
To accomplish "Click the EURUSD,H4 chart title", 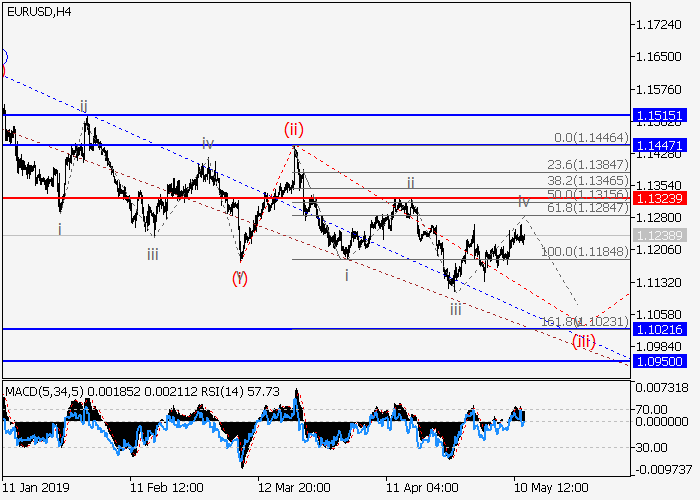I will tap(39, 11).
